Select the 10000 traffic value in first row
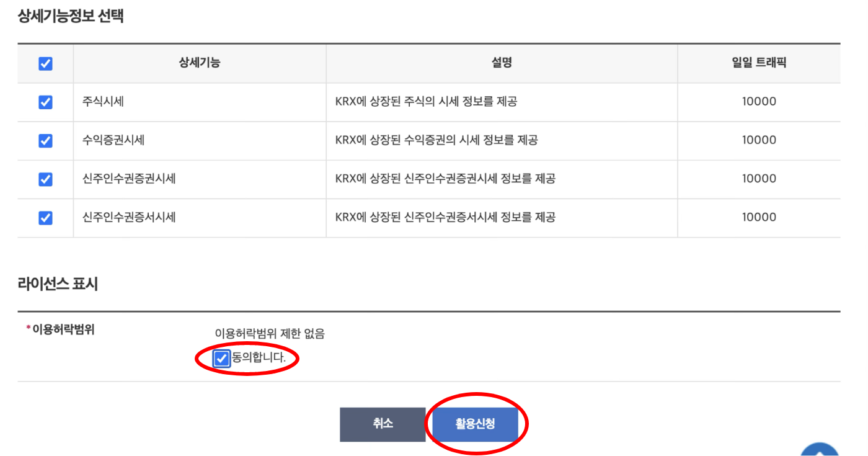The width and height of the screenshot is (868, 456). point(758,102)
